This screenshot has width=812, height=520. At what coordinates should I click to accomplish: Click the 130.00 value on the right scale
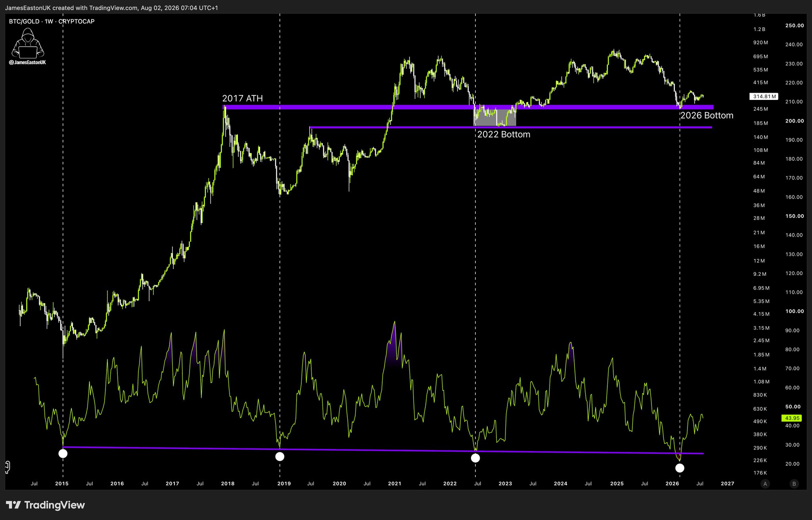pos(794,254)
